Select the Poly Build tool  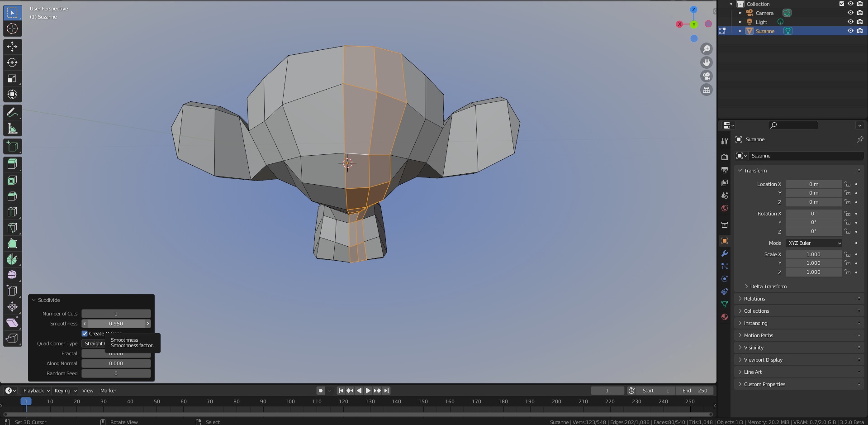click(x=12, y=244)
